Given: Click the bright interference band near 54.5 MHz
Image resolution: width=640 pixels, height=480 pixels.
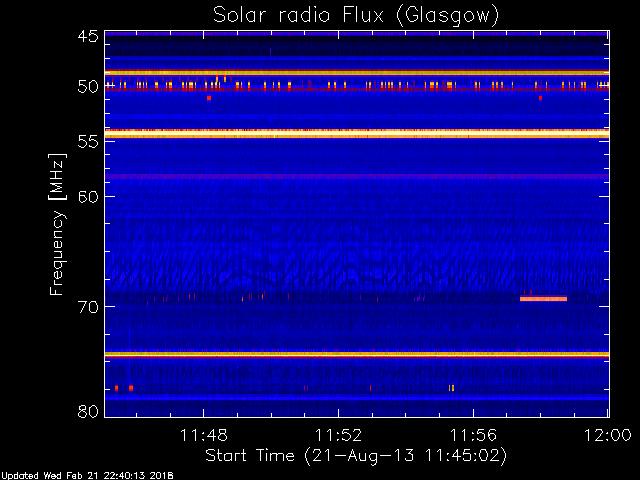Looking at the screenshot, I should 357,133.
